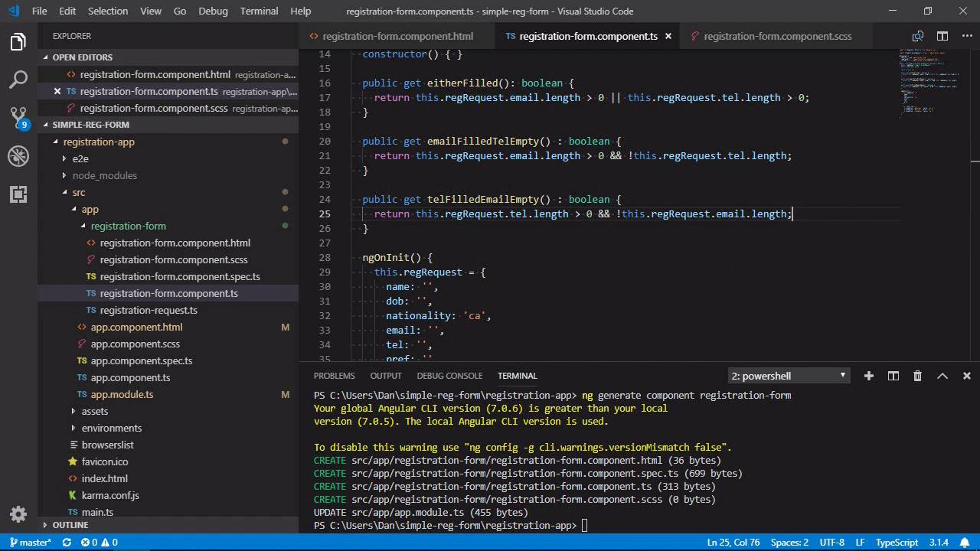Expand the node_modules folder
980x551 pixels.
(104, 175)
